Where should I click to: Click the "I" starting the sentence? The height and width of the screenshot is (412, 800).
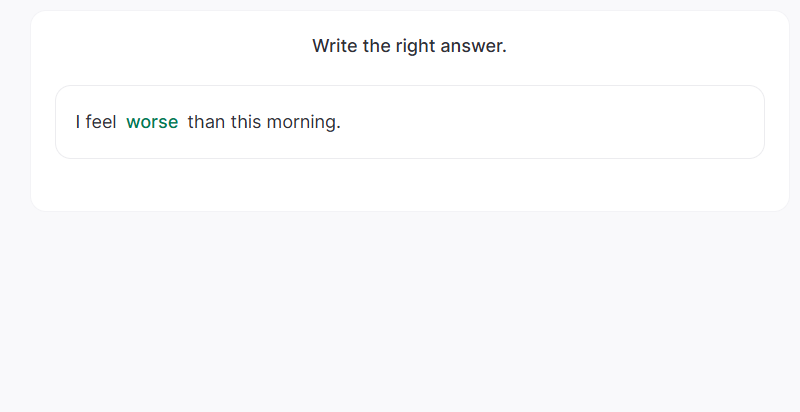coord(78,122)
